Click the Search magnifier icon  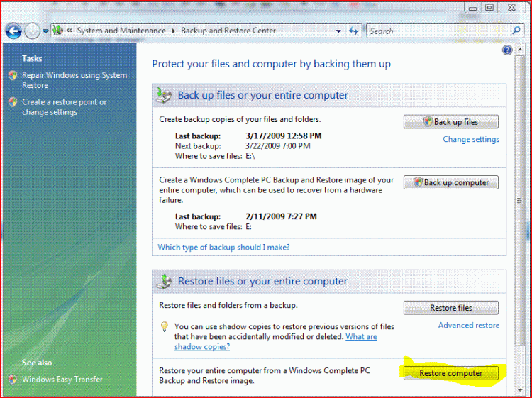point(516,31)
